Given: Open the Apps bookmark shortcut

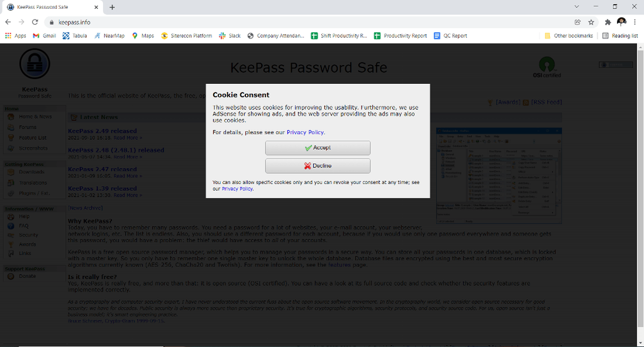Looking at the screenshot, I should click(x=16, y=36).
